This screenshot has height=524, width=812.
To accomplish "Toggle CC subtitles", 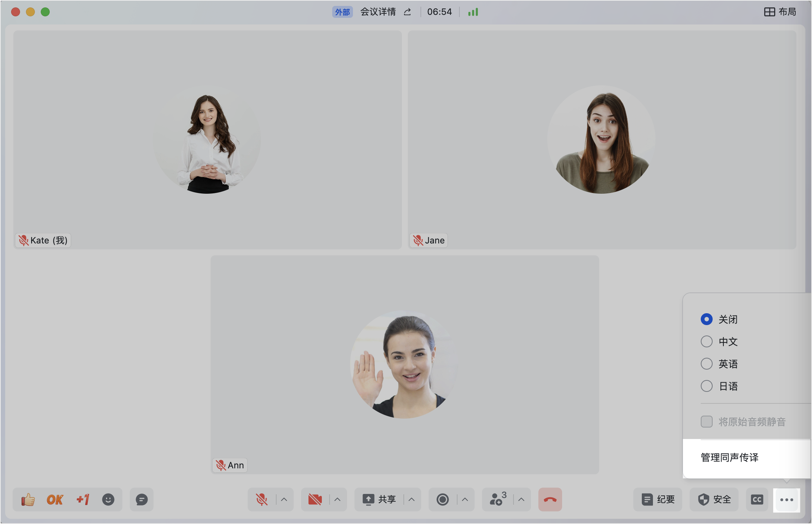I will (757, 500).
